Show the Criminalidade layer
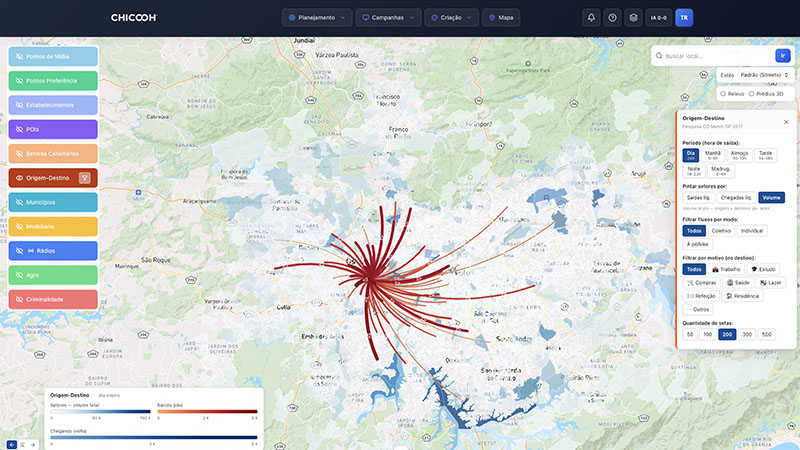This screenshot has height=450, width=800. (x=53, y=299)
